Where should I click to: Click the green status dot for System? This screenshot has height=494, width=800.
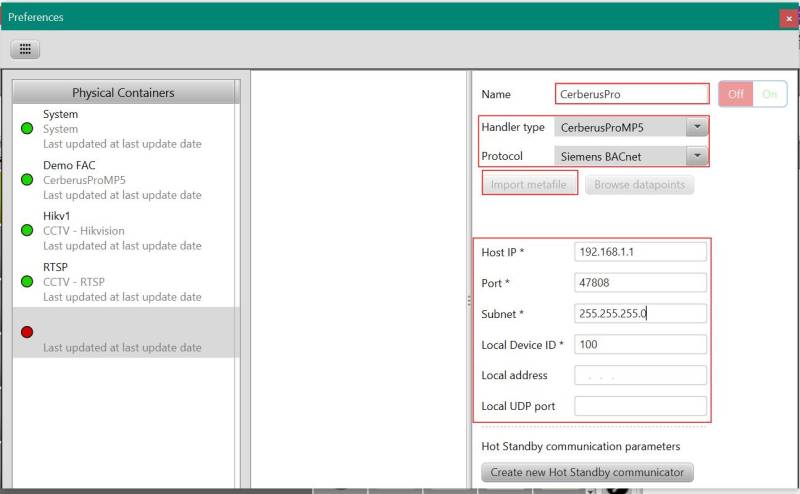(27, 129)
